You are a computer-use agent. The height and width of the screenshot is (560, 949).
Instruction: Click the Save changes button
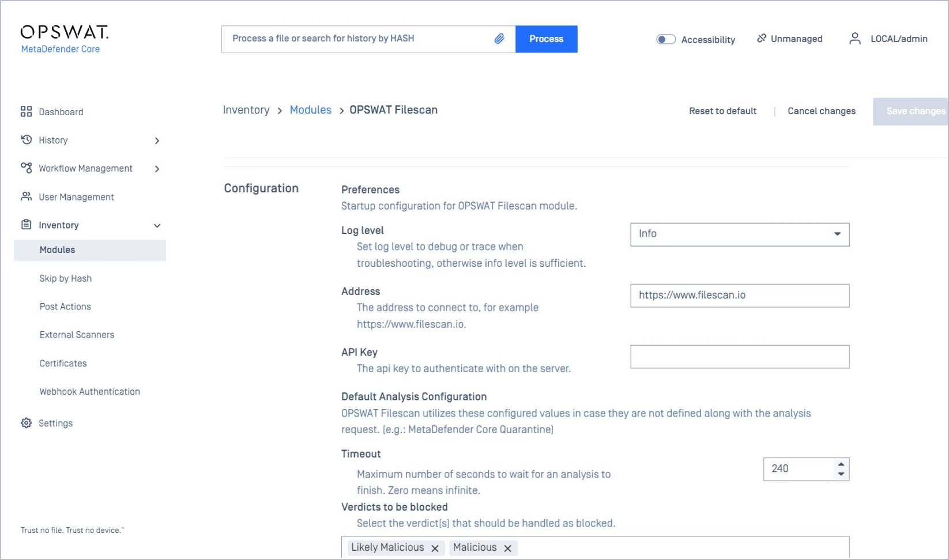[x=911, y=111]
